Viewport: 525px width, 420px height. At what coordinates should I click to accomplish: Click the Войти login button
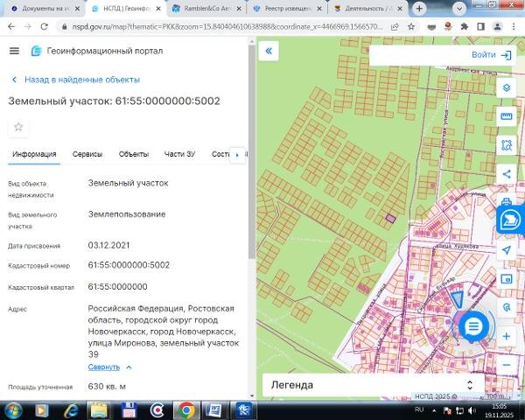(x=492, y=55)
